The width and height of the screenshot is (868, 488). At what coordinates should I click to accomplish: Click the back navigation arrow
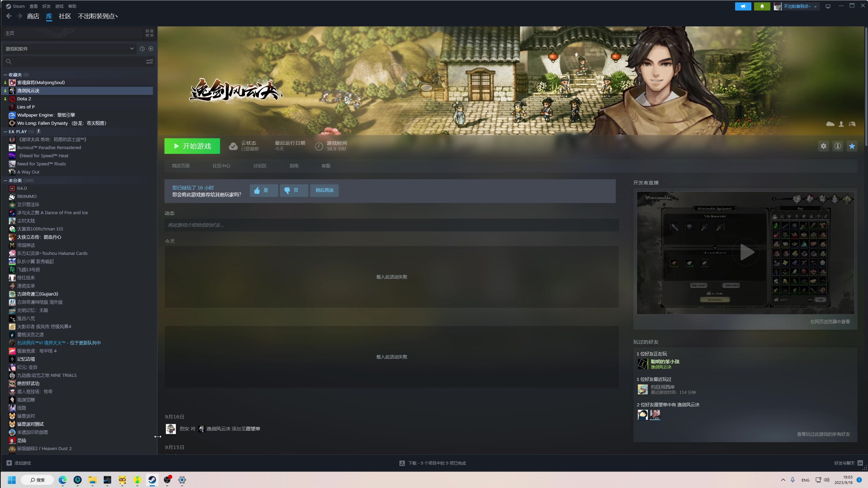coord(9,16)
